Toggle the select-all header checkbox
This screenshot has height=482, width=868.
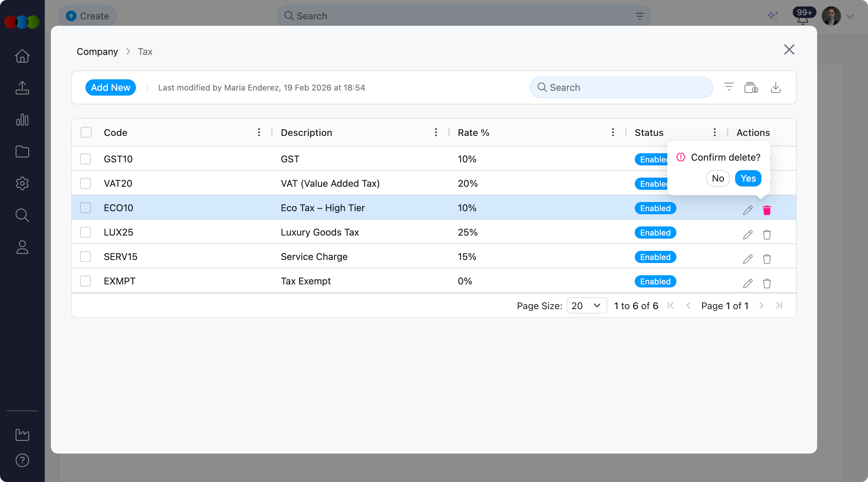[x=86, y=132]
